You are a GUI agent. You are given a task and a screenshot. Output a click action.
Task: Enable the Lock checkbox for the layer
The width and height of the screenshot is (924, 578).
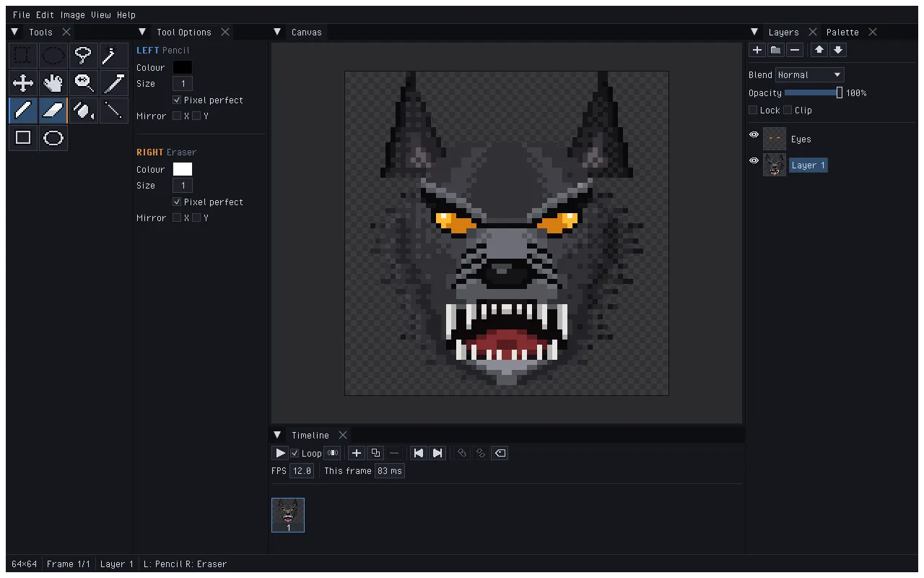click(x=753, y=111)
